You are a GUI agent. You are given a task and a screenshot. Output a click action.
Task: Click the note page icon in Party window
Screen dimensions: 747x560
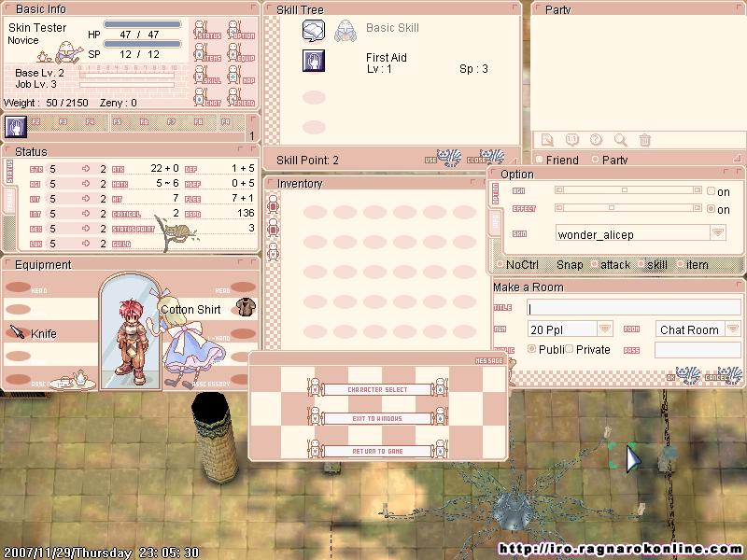[x=547, y=139]
